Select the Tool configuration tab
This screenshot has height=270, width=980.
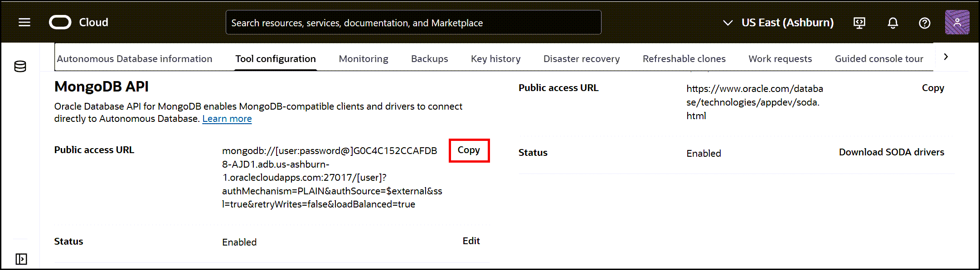(276, 59)
